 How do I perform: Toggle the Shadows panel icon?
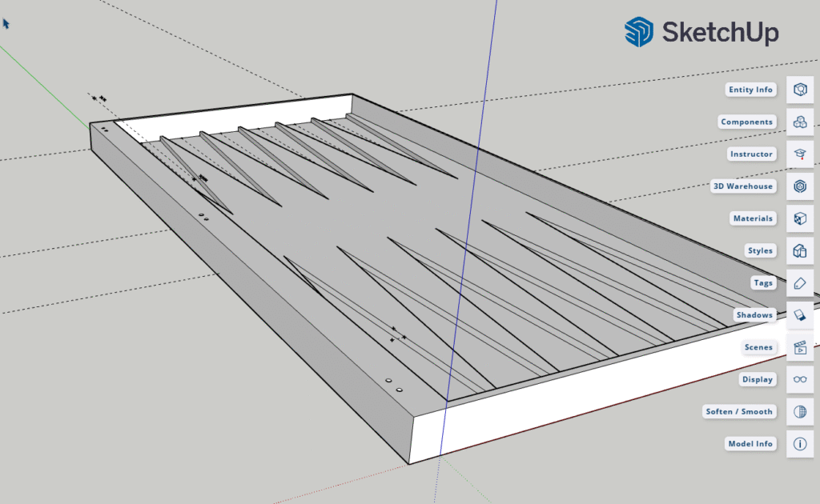(x=799, y=315)
